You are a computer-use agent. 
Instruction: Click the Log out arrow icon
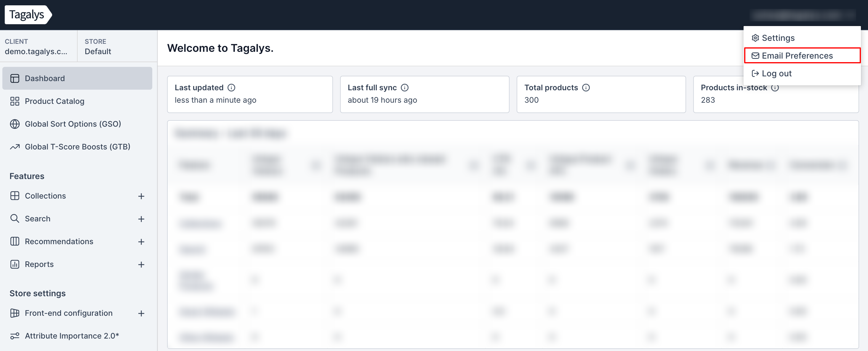(x=755, y=73)
